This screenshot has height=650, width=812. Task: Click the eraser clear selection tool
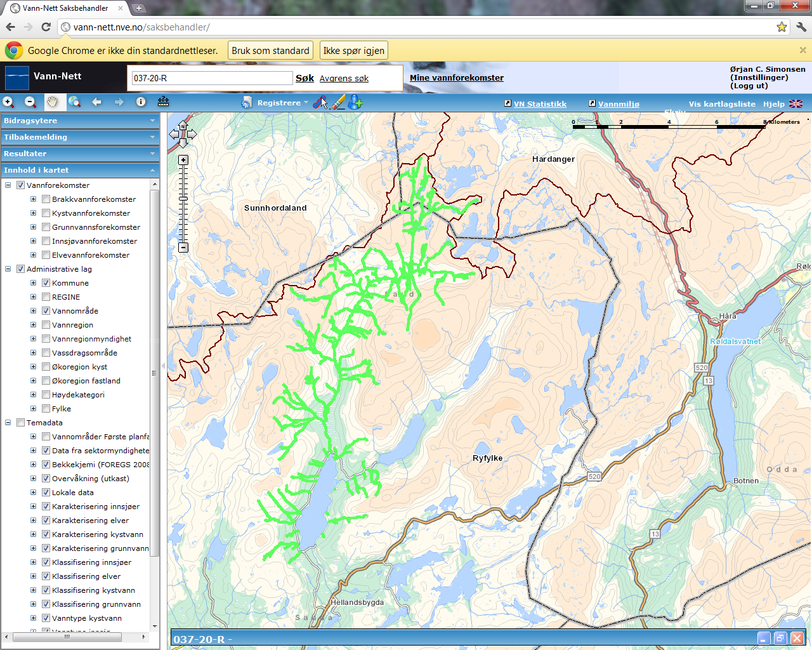(338, 102)
